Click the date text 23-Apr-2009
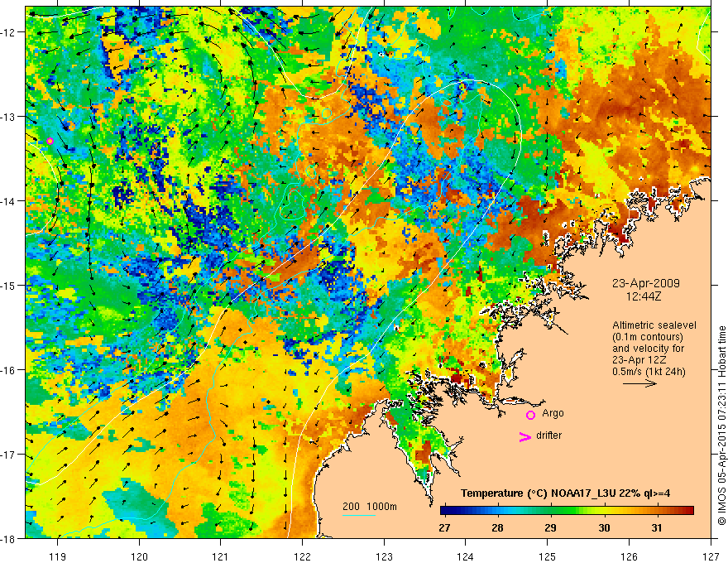Image resolution: width=728 pixels, height=563 pixels. tap(646, 283)
